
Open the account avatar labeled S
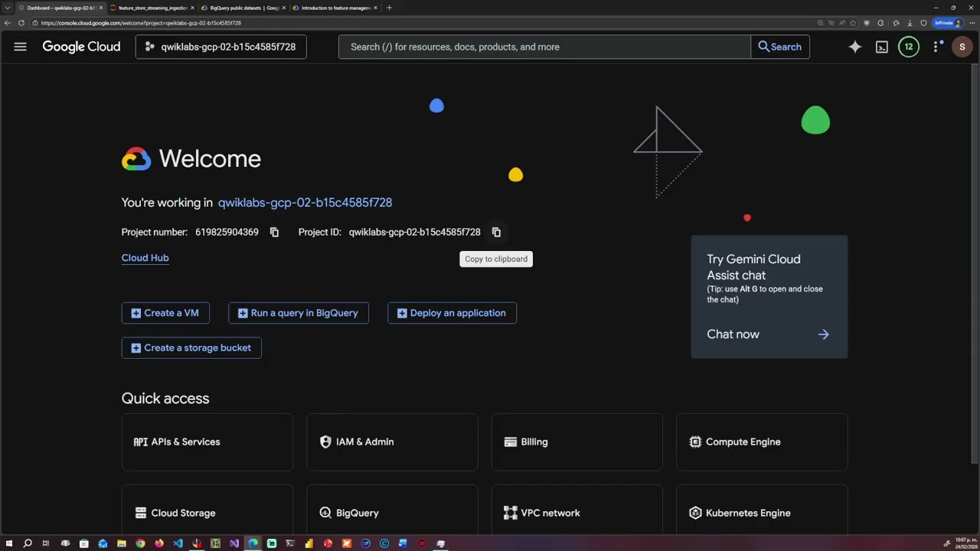962,47
